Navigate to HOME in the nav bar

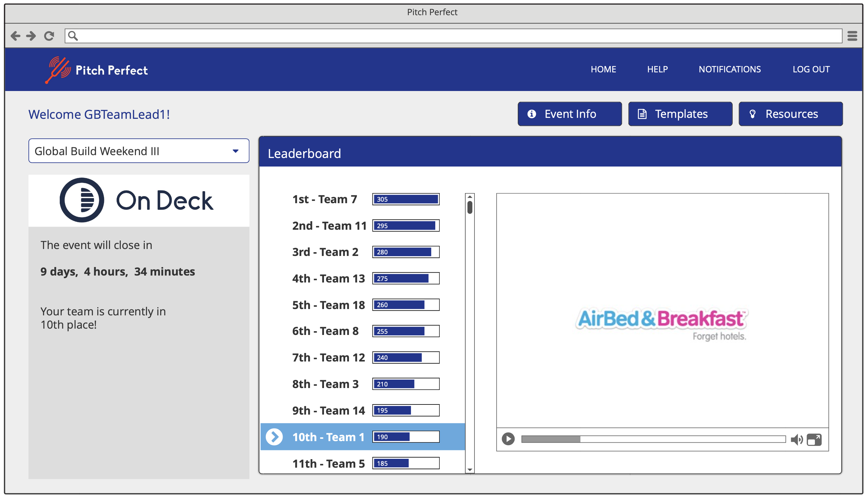[603, 69]
